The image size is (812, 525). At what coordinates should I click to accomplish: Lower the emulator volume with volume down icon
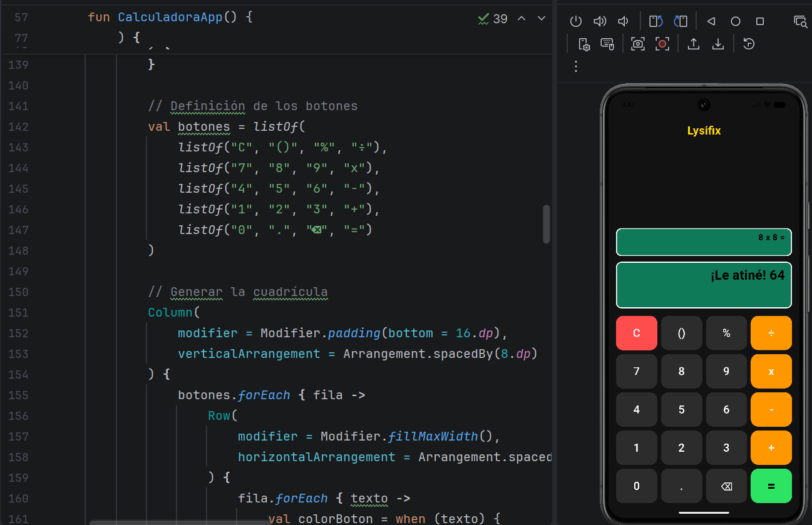click(x=623, y=21)
